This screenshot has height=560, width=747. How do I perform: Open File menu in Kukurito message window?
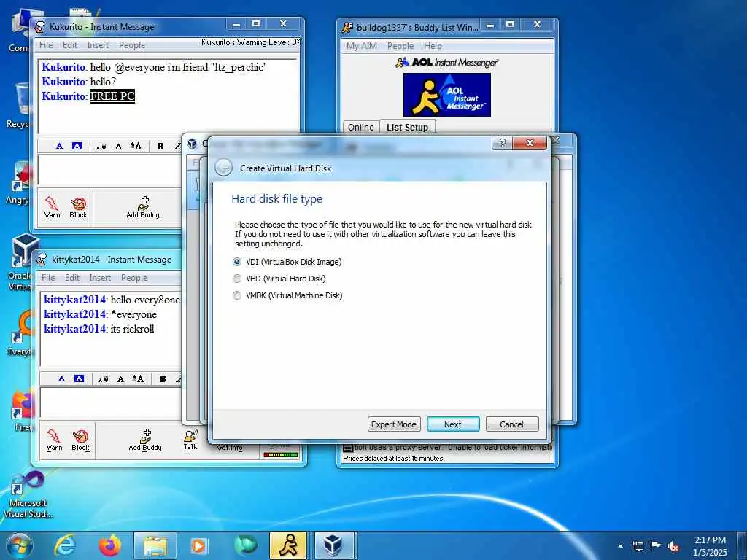click(x=46, y=45)
